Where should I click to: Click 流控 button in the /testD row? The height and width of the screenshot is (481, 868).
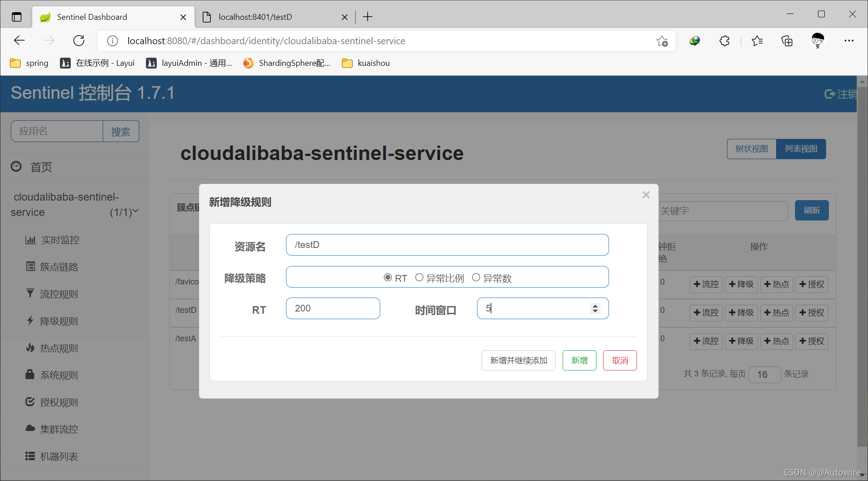[x=706, y=313]
